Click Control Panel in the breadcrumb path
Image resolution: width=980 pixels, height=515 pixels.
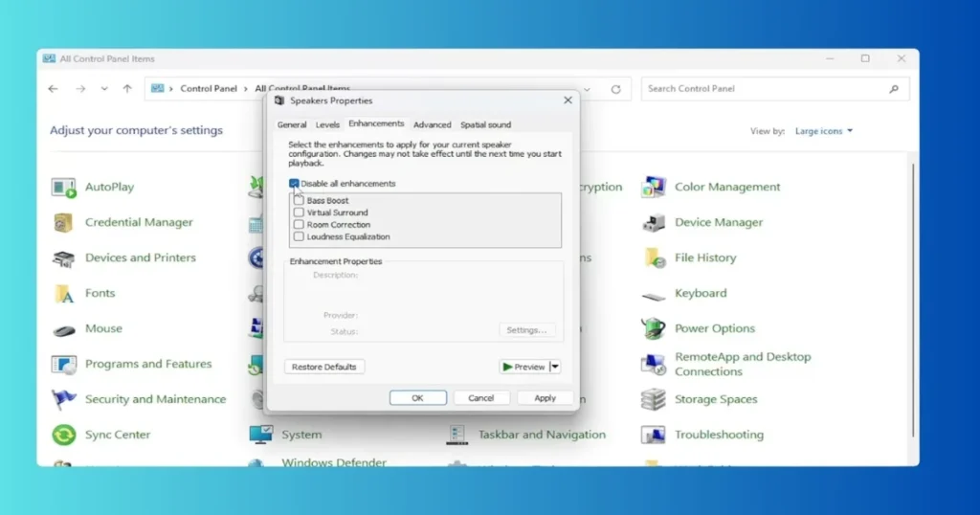coord(209,89)
